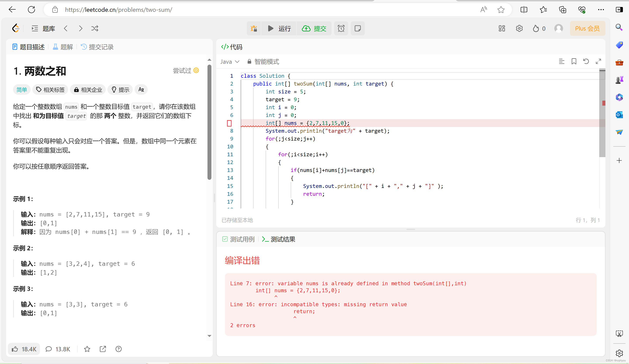The image size is (629, 364).
Task: Click the shuffle random problem icon
Action: 95,28
